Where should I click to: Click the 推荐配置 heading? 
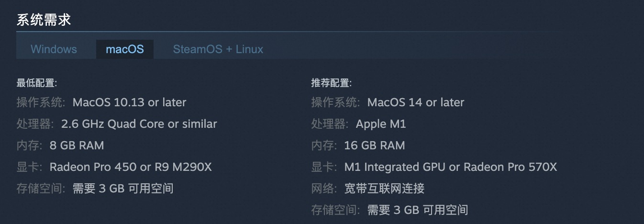[332, 83]
